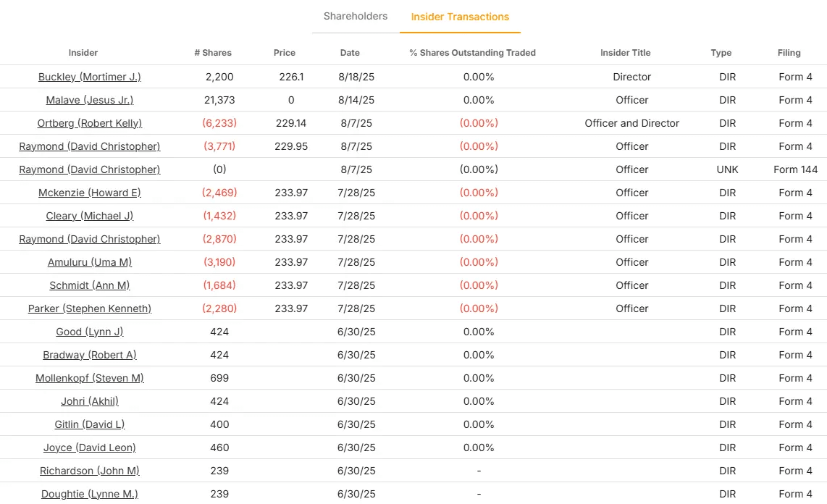Click the Ortberg (Robert Kelly) link
The height and width of the screenshot is (504, 827).
point(89,123)
